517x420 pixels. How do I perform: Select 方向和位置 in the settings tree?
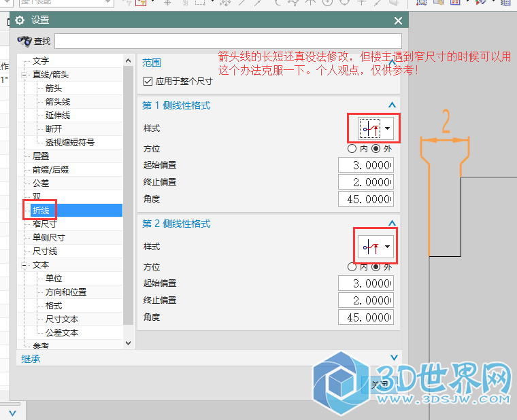[66, 292]
